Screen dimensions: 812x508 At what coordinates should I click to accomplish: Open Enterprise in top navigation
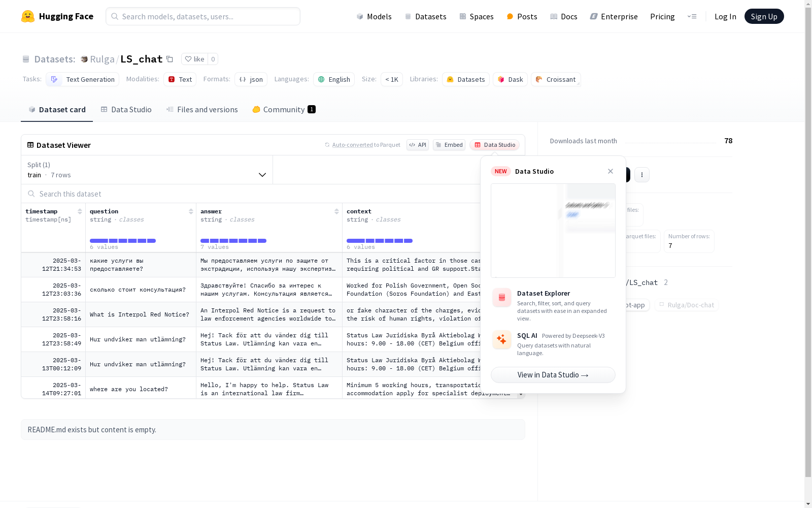tap(614, 16)
